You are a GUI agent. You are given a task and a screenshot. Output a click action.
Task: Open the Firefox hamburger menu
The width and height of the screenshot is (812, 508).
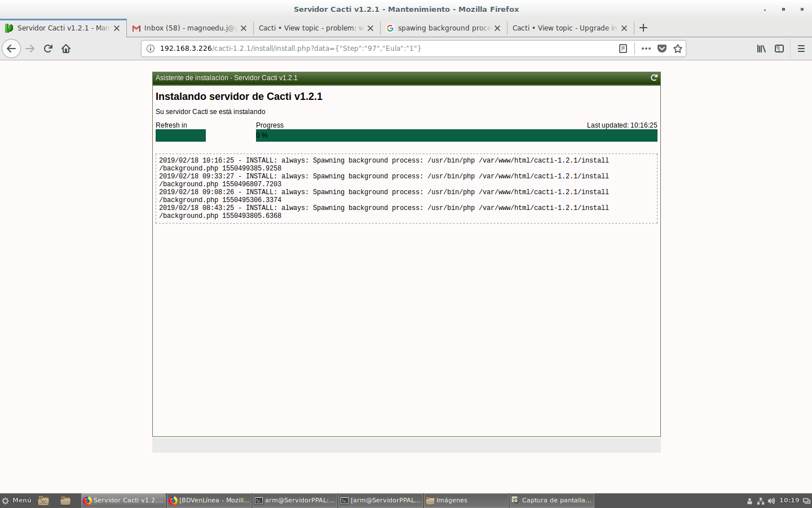[x=801, y=49]
